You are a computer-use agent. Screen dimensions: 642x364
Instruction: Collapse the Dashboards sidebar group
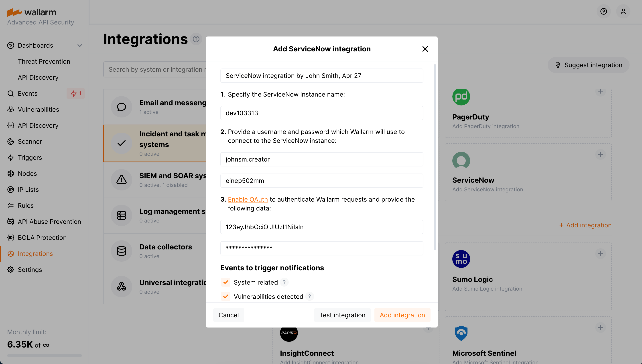pyautogui.click(x=79, y=45)
